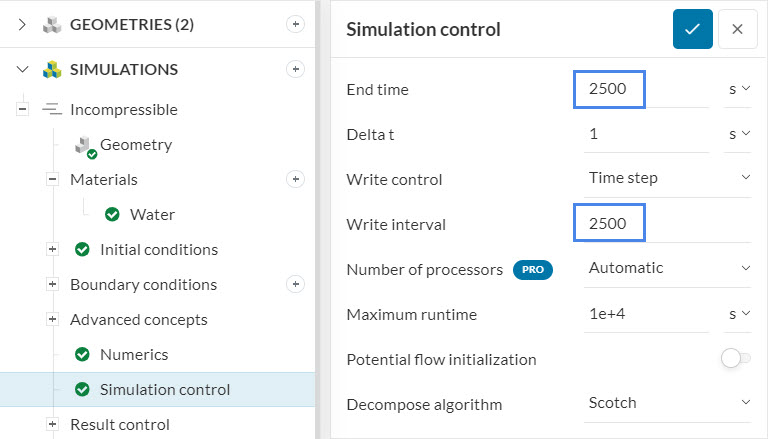Screen dimensions: 768x439
Task: Expand the Initial conditions node
Action: tap(52, 249)
